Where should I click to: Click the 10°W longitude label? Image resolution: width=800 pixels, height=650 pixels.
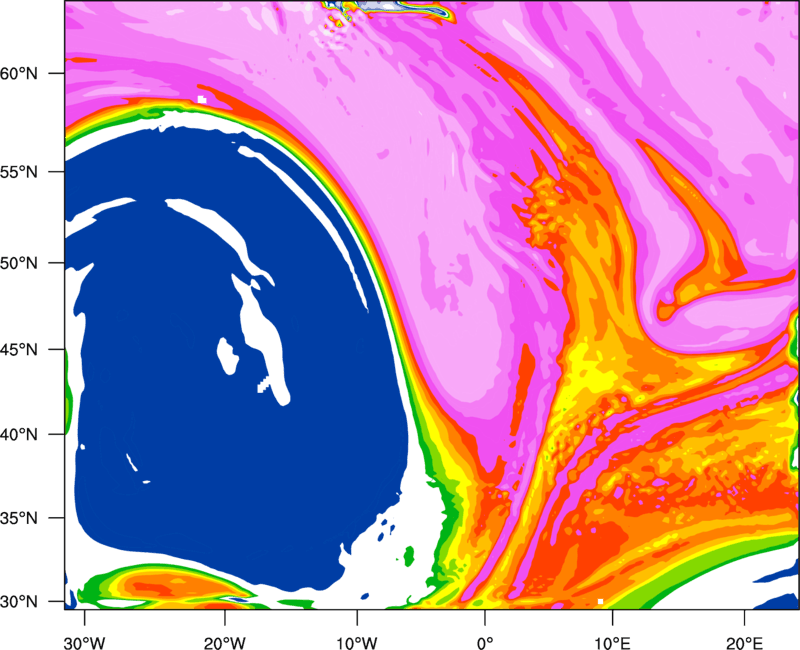357,643
